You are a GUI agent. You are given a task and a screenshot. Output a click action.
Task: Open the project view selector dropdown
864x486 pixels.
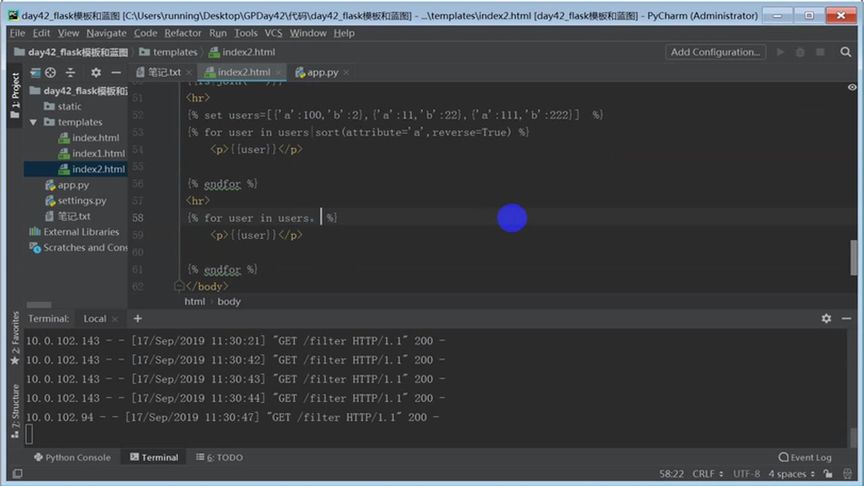pyautogui.click(x=36, y=72)
